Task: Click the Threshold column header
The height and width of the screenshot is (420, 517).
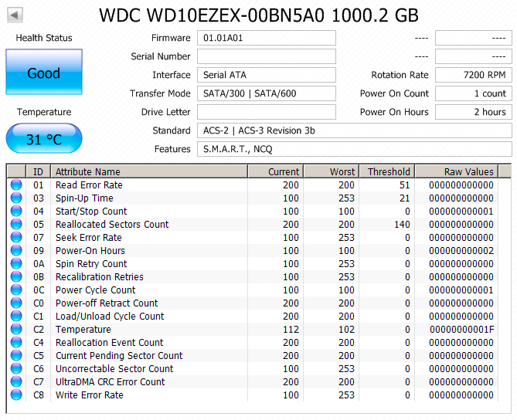Action: click(387, 171)
